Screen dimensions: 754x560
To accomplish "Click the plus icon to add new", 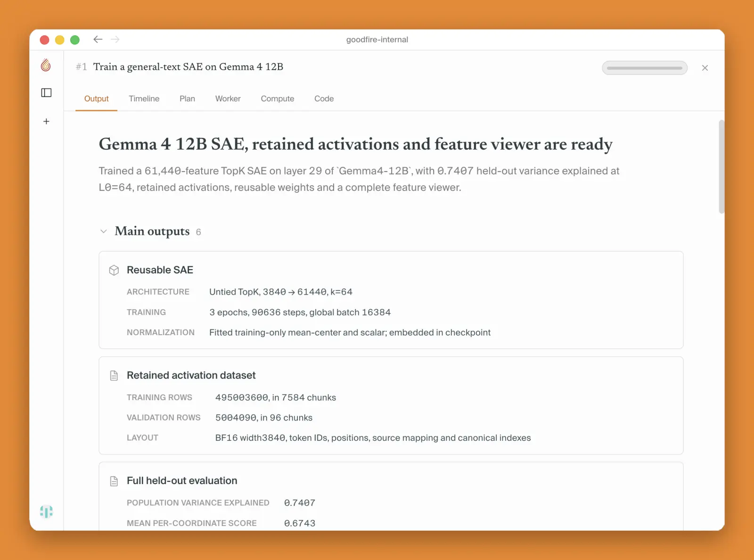I will click(46, 122).
